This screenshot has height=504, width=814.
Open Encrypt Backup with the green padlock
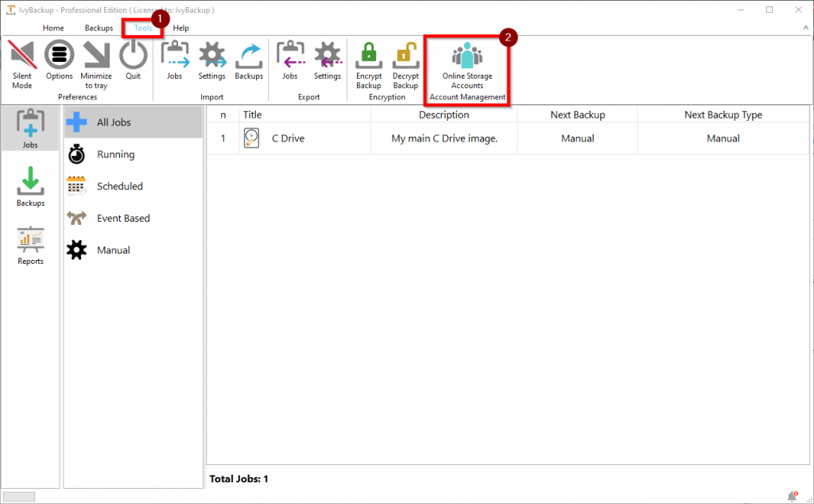(x=368, y=64)
